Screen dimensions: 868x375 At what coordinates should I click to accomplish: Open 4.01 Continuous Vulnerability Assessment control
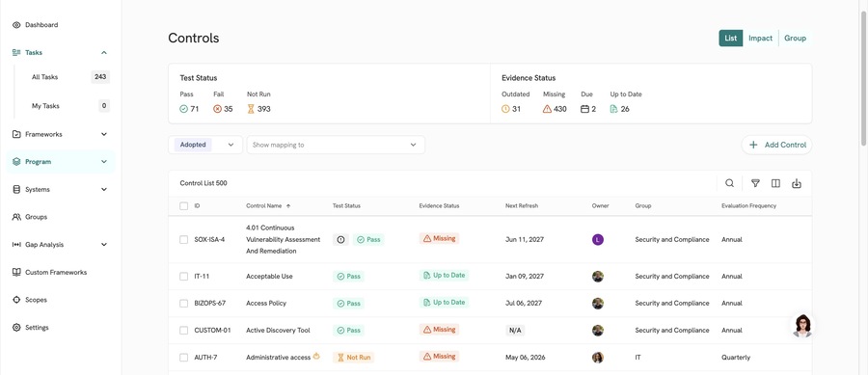tap(284, 239)
